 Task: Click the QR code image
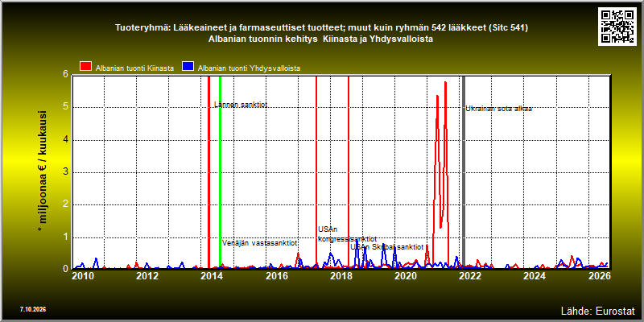(617, 27)
